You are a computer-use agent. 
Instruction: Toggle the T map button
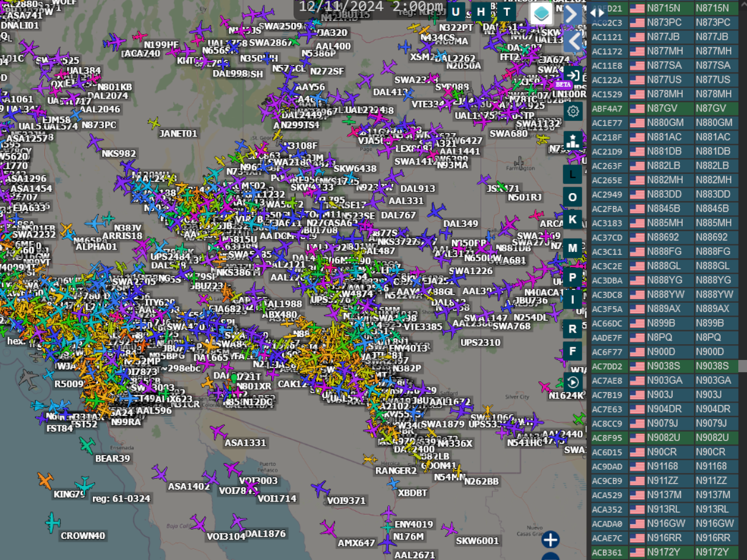point(507,12)
